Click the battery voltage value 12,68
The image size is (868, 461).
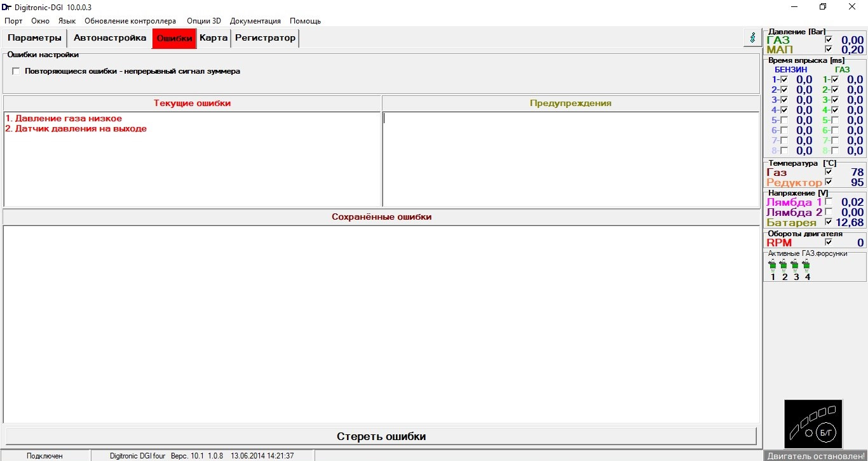coord(850,222)
